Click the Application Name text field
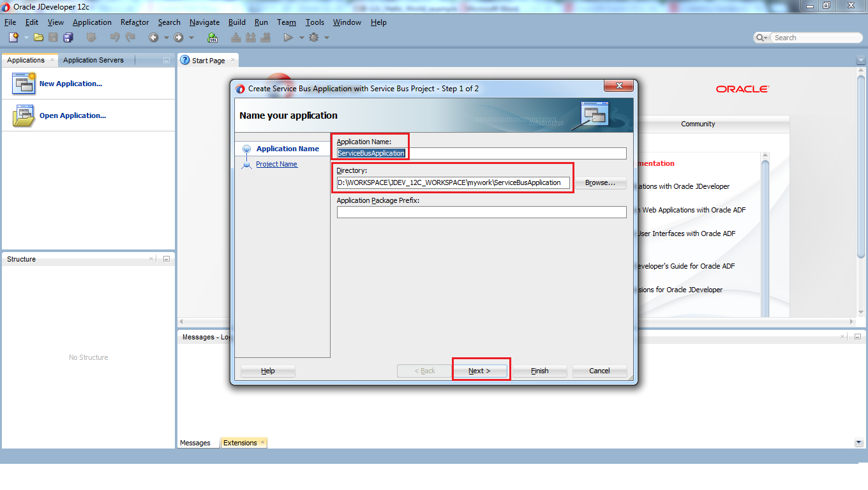 [x=481, y=153]
